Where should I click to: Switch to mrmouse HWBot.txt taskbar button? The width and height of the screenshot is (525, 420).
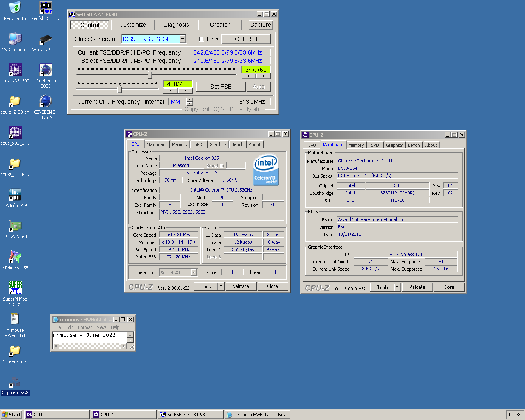point(257,415)
